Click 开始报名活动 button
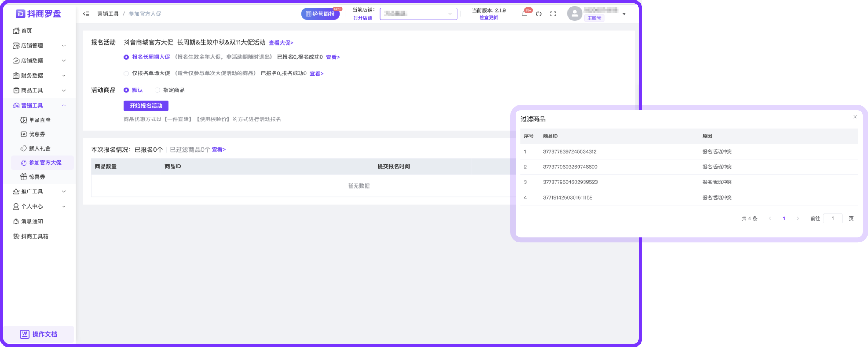This screenshot has width=868, height=347. pos(146,106)
